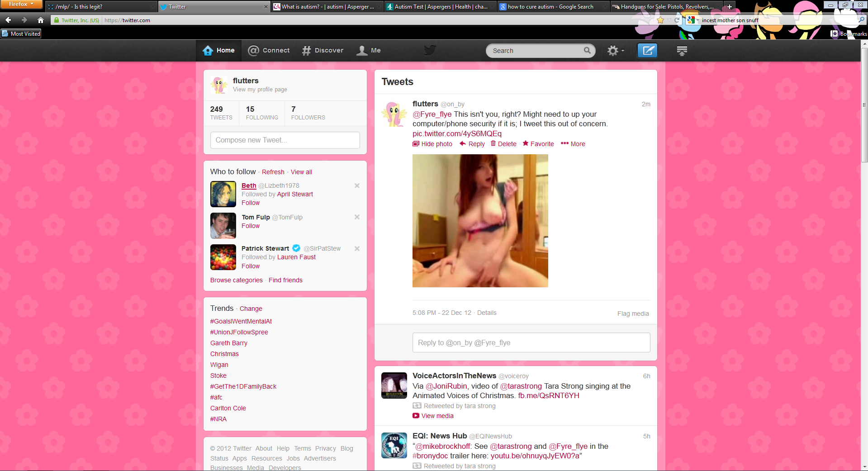Click the search magnifier icon in Twitter
868x471 pixels.
coord(587,51)
